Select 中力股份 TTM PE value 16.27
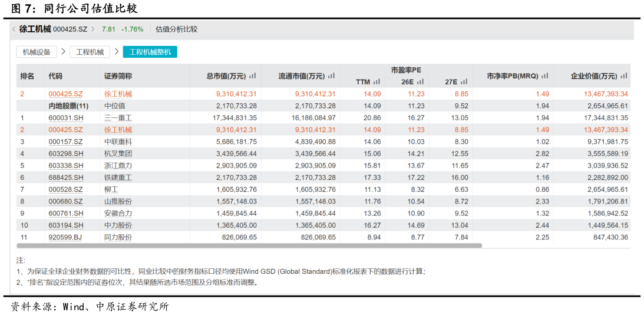This screenshot has height=315, width=644. point(372,225)
